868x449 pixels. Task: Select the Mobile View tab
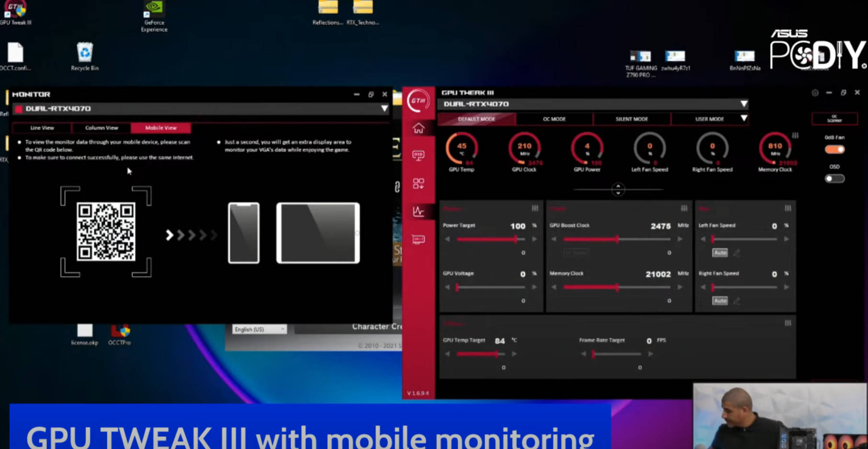tap(161, 128)
